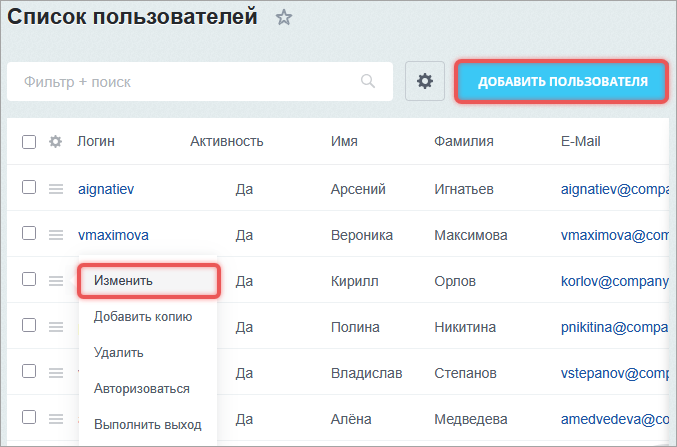
Task: Select the checkbox for Алёна Медведева's row
Action: (x=29, y=418)
